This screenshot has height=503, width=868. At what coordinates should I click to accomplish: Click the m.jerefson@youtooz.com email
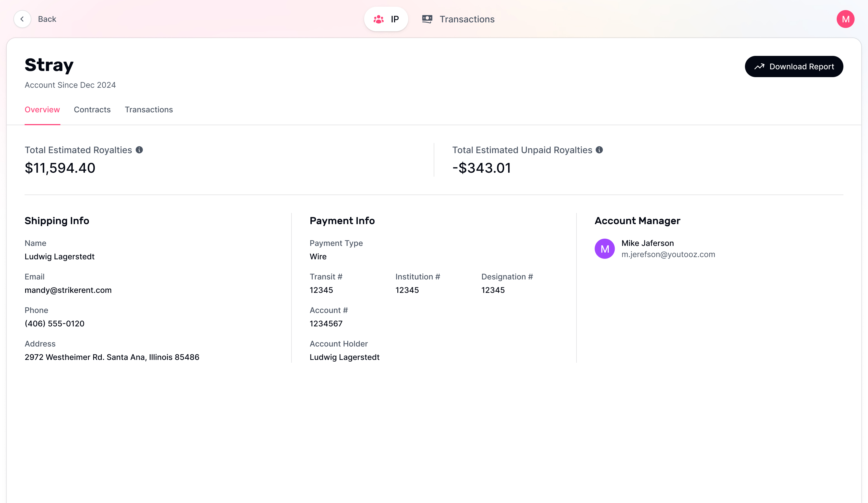[668, 254]
